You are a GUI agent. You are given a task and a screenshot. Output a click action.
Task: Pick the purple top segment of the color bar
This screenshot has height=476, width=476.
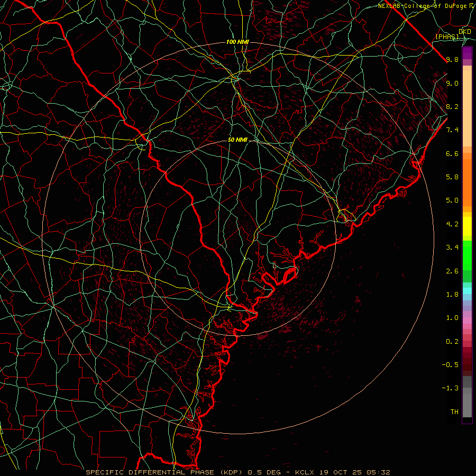click(x=467, y=53)
